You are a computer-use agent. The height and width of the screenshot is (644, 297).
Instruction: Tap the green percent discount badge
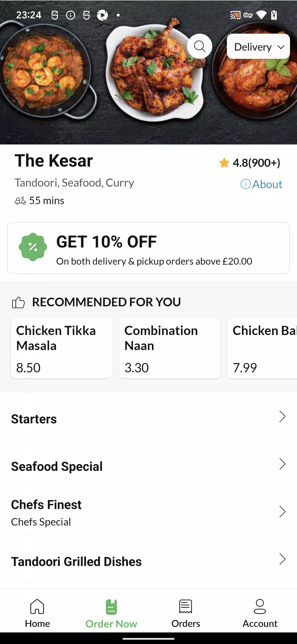click(x=33, y=247)
